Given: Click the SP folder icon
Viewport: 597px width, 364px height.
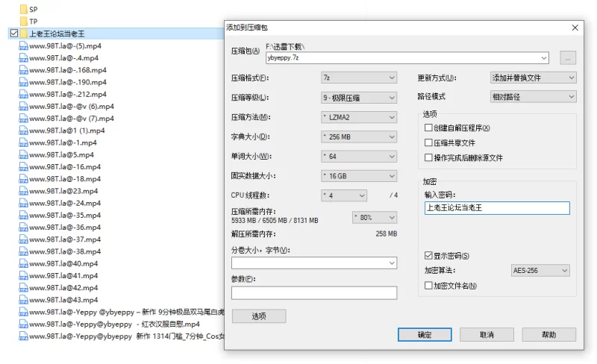Looking at the screenshot, I should point(24,9).
